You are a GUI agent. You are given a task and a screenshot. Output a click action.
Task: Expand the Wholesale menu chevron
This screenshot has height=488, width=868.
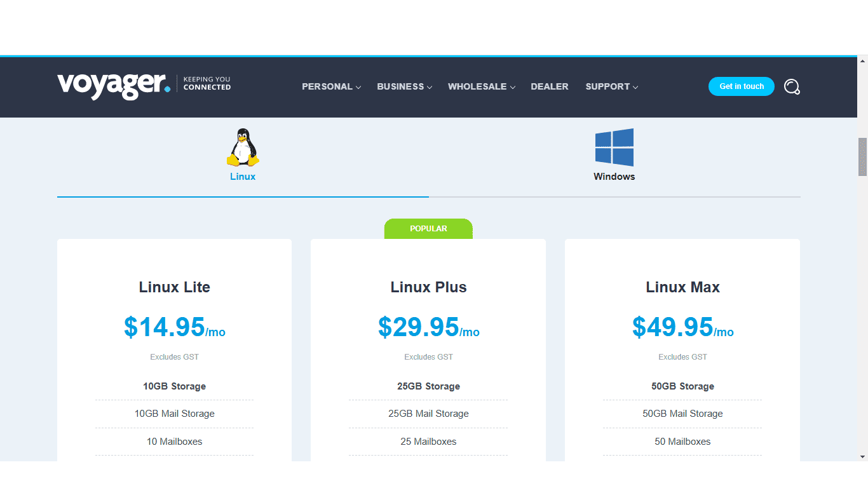click(512, 87)
